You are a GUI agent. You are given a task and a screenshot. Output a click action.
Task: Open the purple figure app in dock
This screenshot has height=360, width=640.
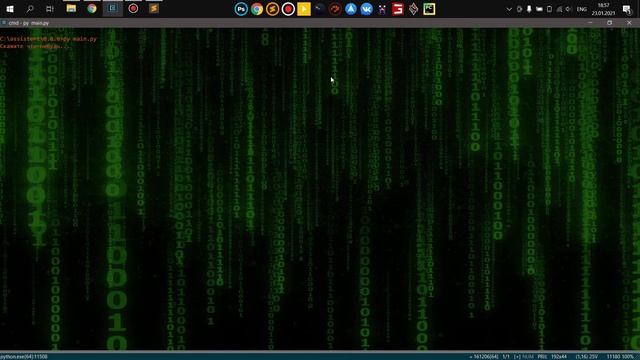click(x=382, y=9)
